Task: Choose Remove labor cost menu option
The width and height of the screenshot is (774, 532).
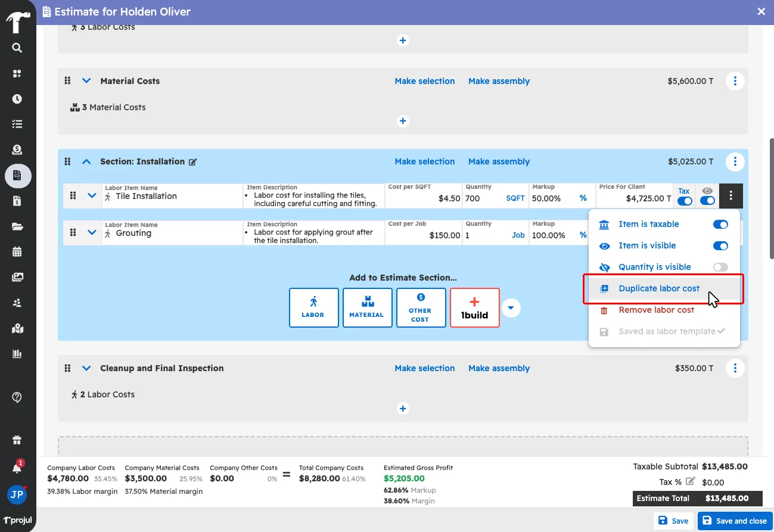Action: tap(656, 310)
